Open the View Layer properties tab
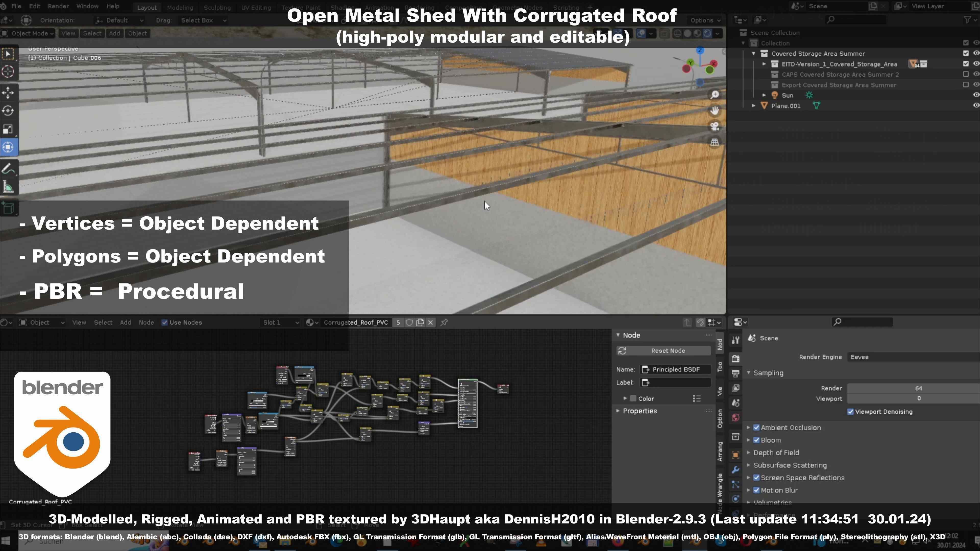980x551 pixels. pos(735,388)
